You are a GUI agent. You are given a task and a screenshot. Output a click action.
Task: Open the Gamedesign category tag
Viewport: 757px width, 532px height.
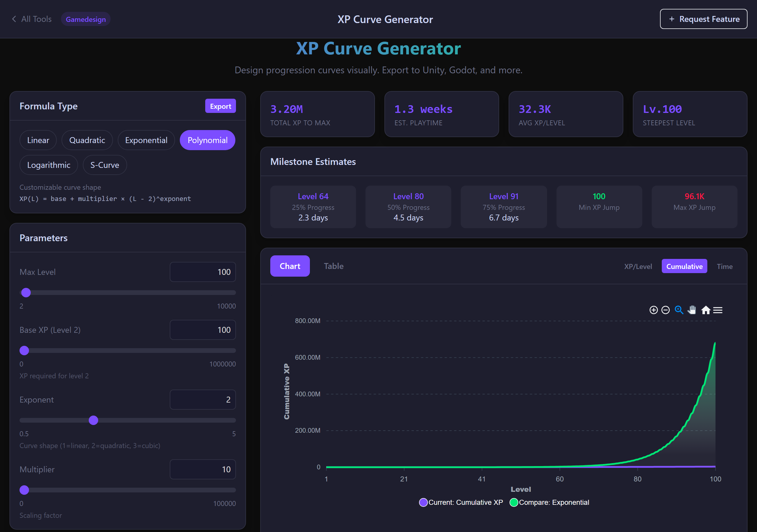tap(85, 19)
